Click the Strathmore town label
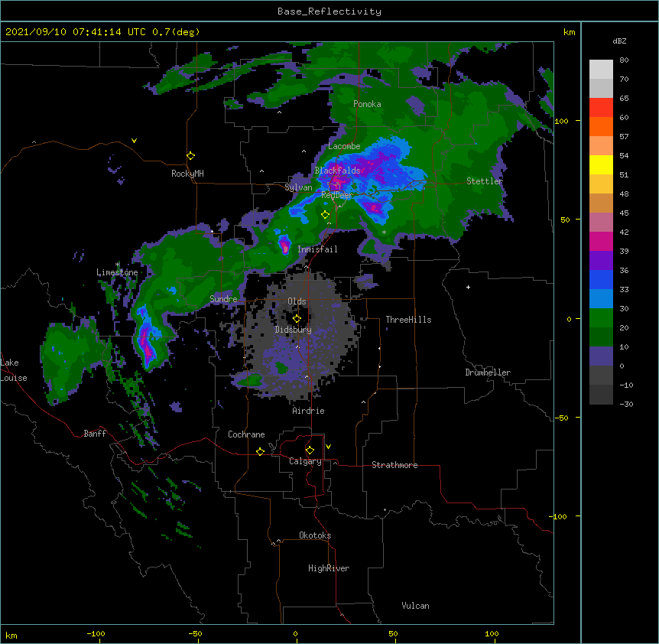The width and height of the screenshot is (659, 644). (394, 465)
